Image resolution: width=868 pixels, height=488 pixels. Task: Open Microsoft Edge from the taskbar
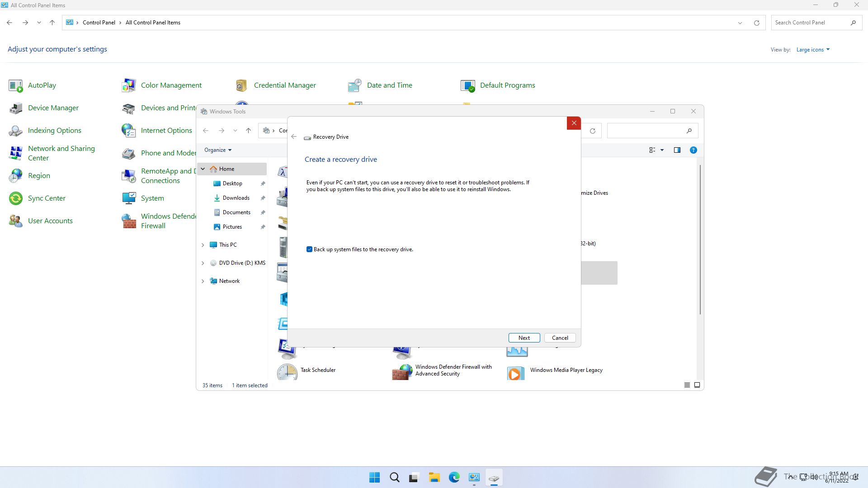click(454, 478)
